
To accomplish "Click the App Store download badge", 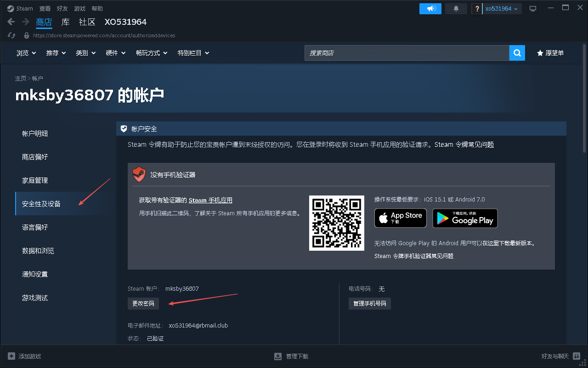I will pyautogui.click(x=400, y=218).
